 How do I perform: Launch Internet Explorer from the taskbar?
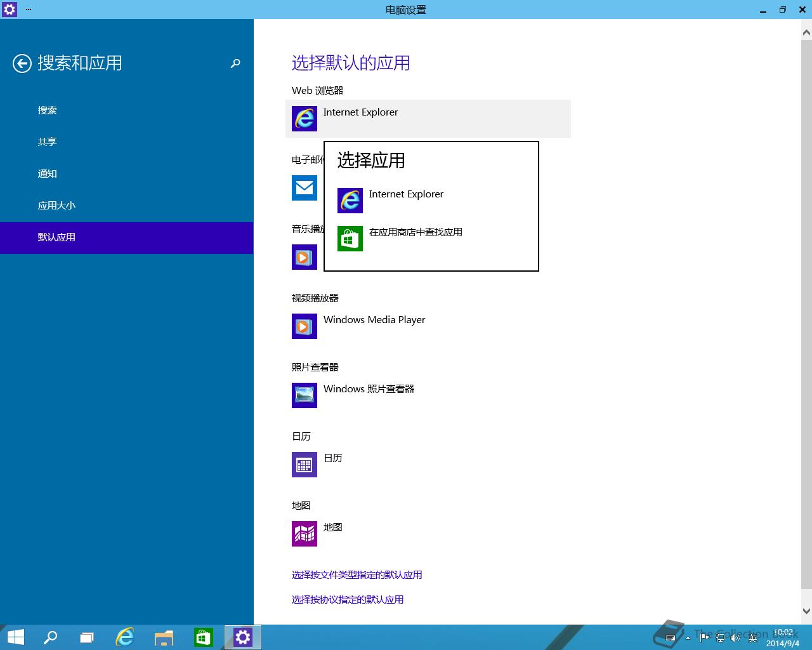click(125, 637)
